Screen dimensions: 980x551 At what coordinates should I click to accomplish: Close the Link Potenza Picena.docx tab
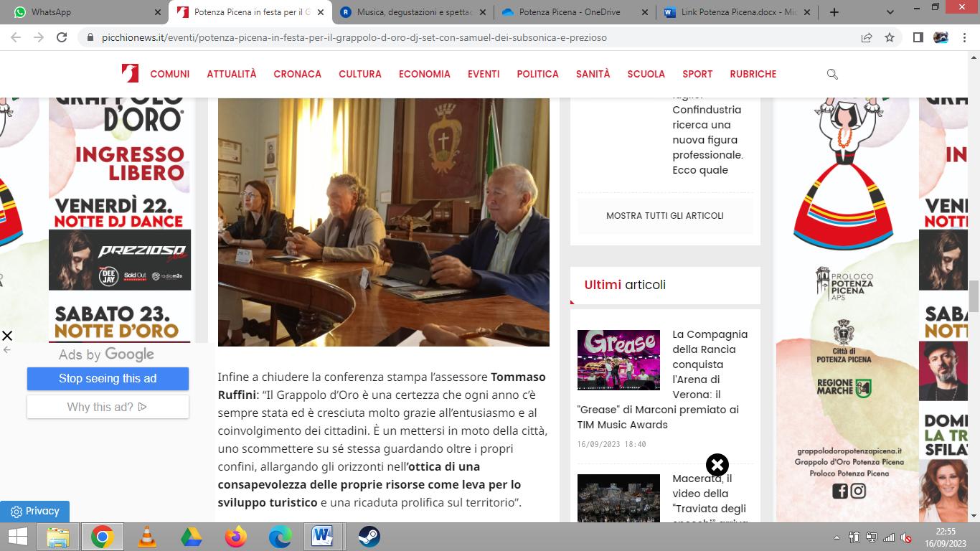pyautogui.click(x=806, y=12)
